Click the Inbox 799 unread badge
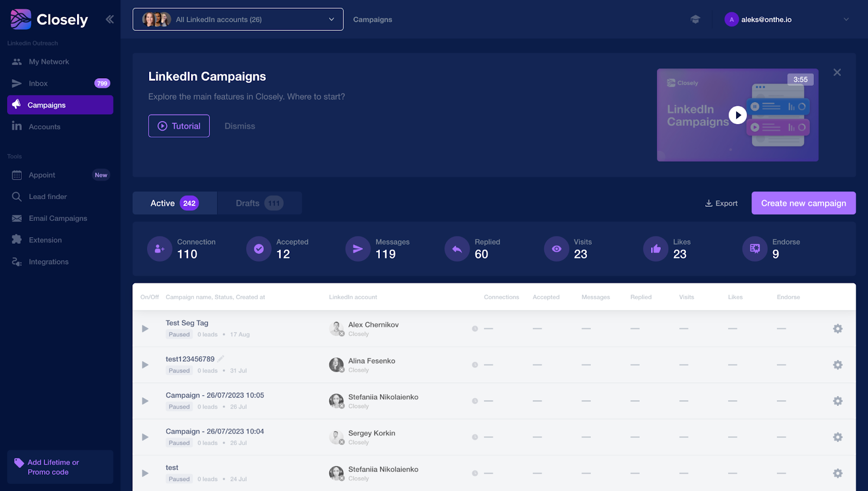 point(102,84)
